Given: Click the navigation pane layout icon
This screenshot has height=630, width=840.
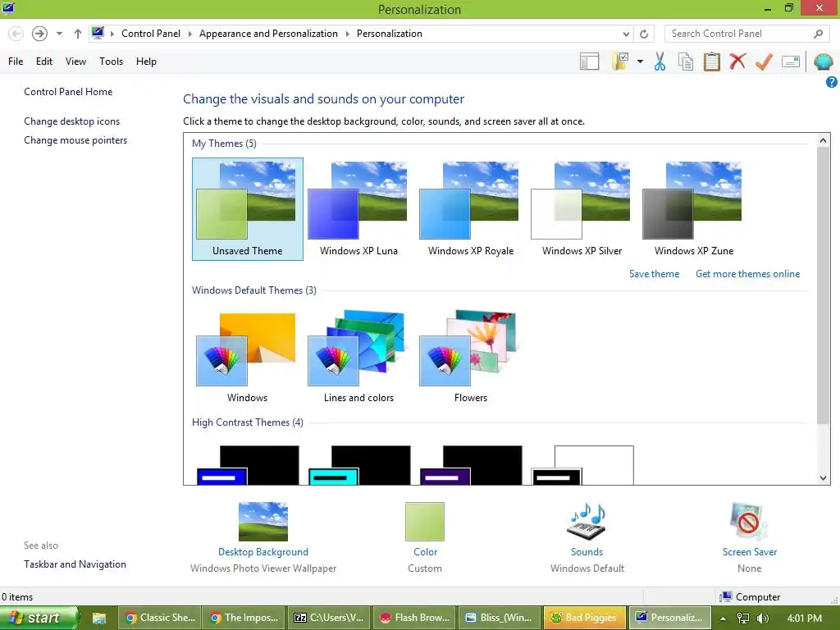Looking at the screenshot, I should pos(589,62).
